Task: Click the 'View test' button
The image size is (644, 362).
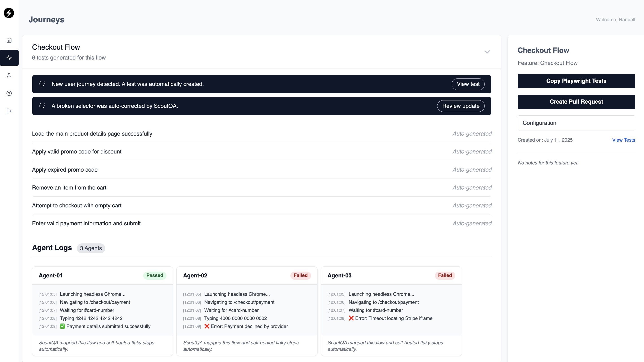Action: [x=468, y=84]
